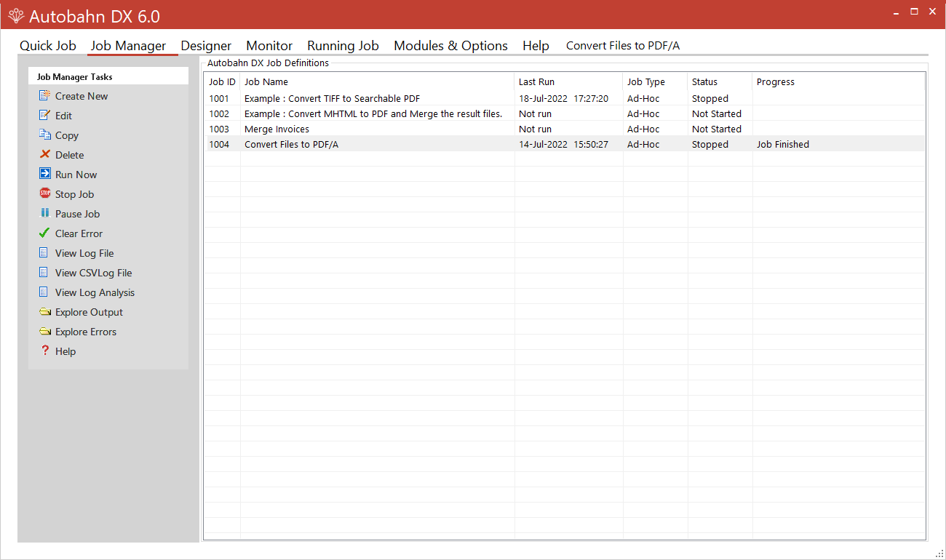Click the Explore Output folder icon

45,311
